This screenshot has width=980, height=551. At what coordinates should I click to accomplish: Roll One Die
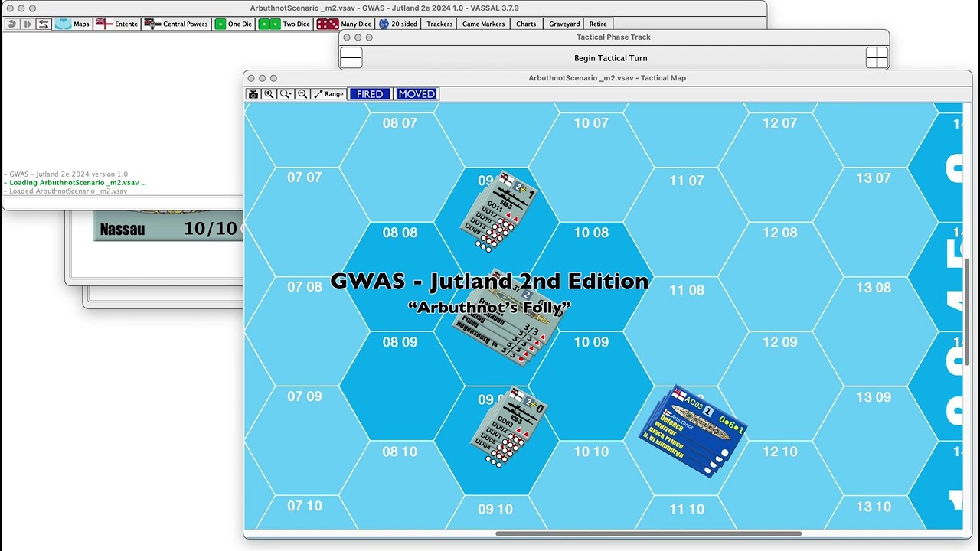point(234,24)
